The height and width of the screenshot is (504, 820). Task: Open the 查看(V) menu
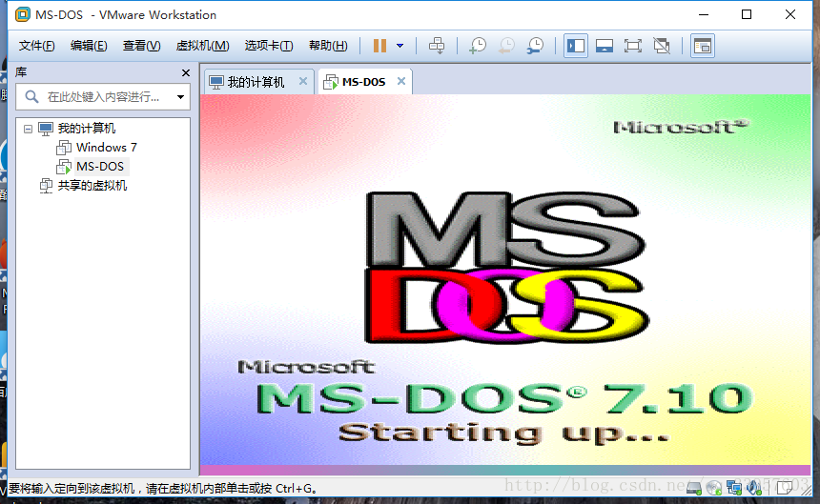coord(142,46)
